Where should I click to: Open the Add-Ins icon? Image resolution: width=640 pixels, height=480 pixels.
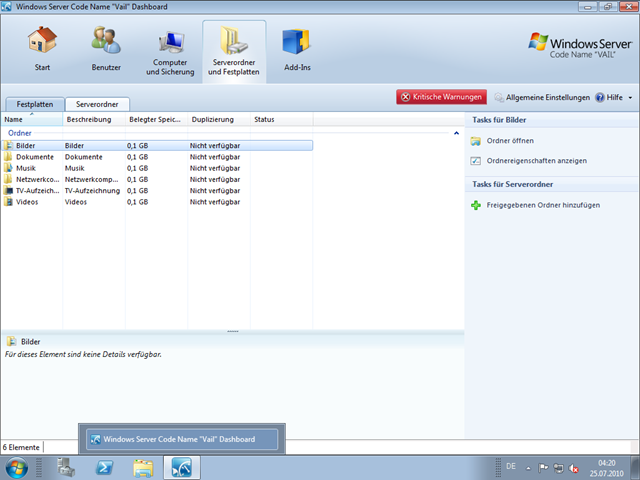[x=297, y=41]
